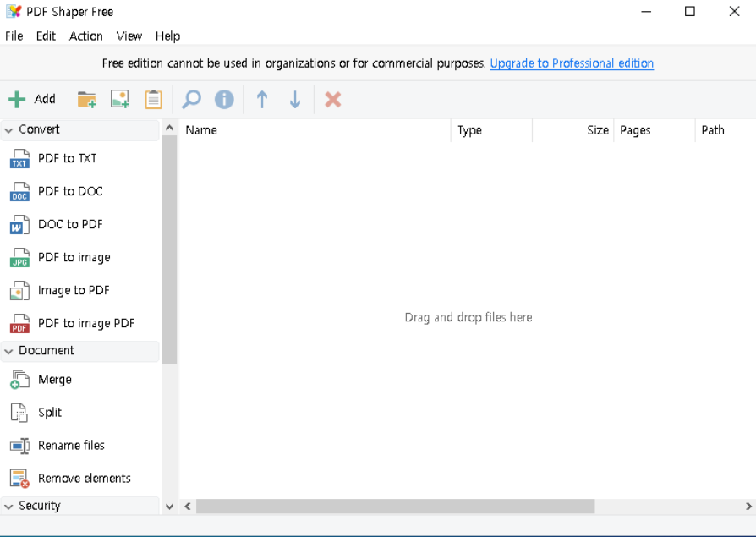Click sidebar scrollbar up arrow
Image resolution: width=756 pixels, height=537 pixels.
(x=169, y=129)
